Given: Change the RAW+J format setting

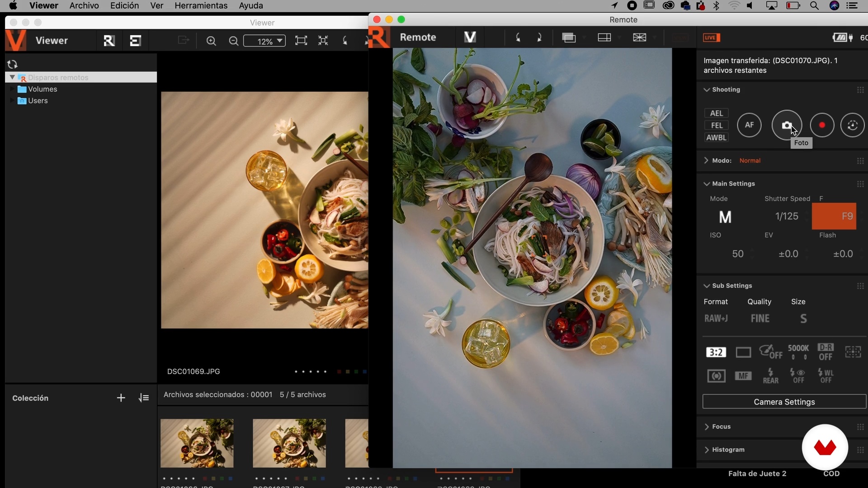Looking at the screenshot, I should click(716, 319).
